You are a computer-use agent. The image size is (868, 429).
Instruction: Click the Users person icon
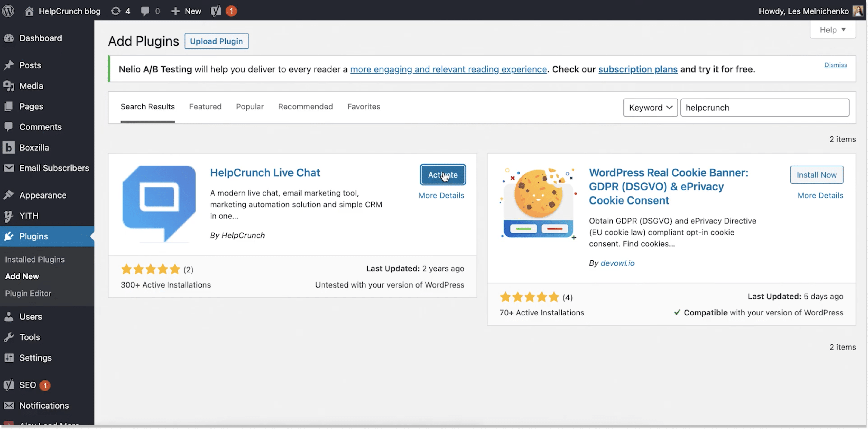pos(9,317)
